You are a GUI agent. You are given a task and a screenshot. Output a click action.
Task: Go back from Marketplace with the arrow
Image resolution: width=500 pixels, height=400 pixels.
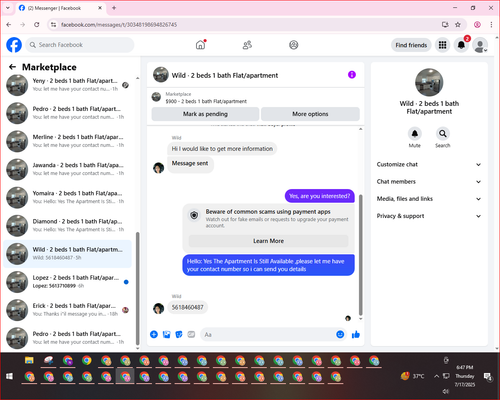(x=12, y=67)
